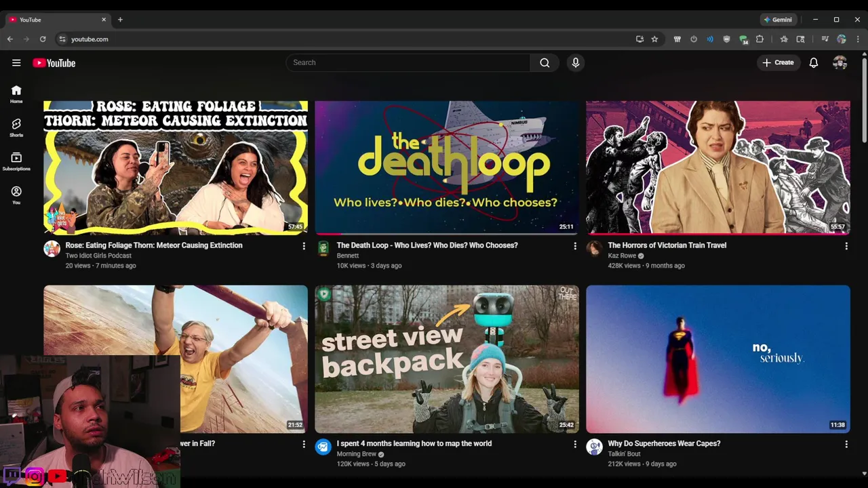Click Talkin' Bout channel avatar

595,447
